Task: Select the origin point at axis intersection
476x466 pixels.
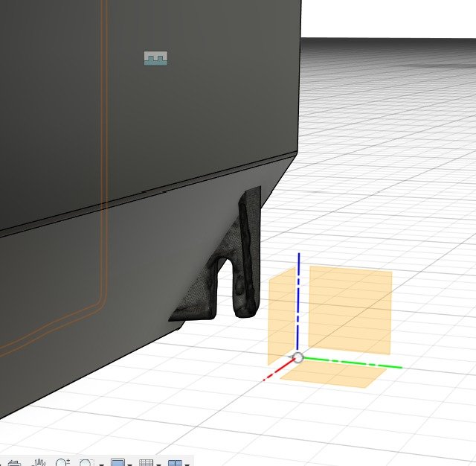Action: [298, 357]
